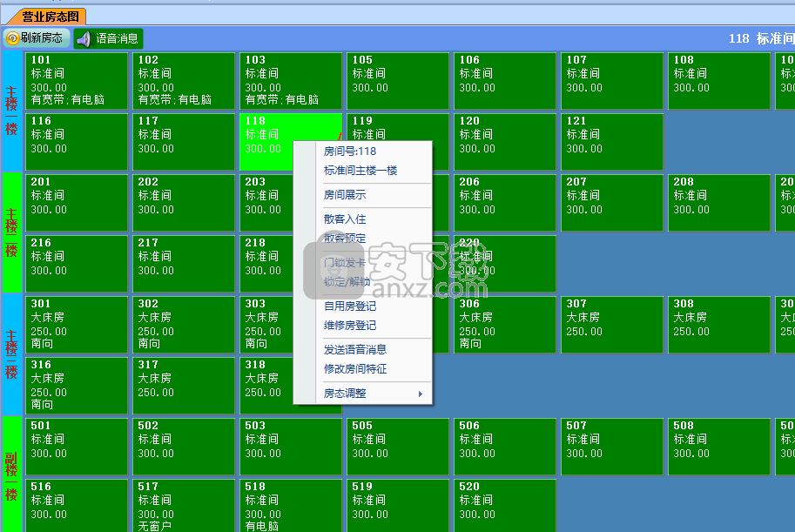Click the 标准间主楼一楼 menu entry
Viewport: 795px width, 532px height.
pyautogui.click(x=360, y=171)
